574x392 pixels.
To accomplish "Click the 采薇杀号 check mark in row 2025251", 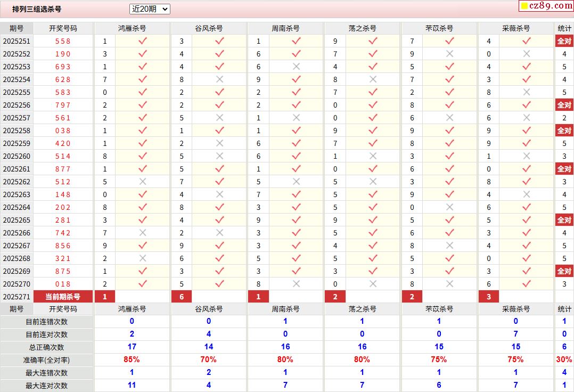I will (526, 41).
